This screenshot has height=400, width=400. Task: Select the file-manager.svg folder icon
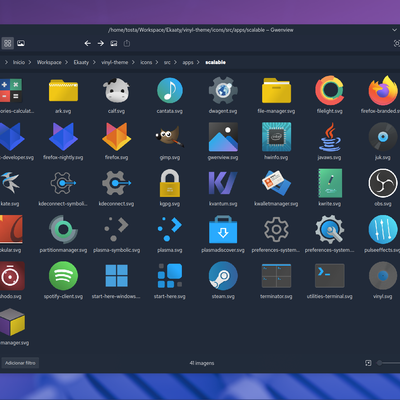276,90
